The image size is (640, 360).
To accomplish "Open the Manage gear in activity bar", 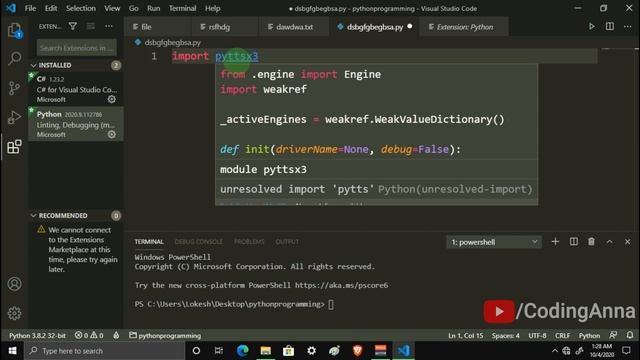I will (14, 313).
